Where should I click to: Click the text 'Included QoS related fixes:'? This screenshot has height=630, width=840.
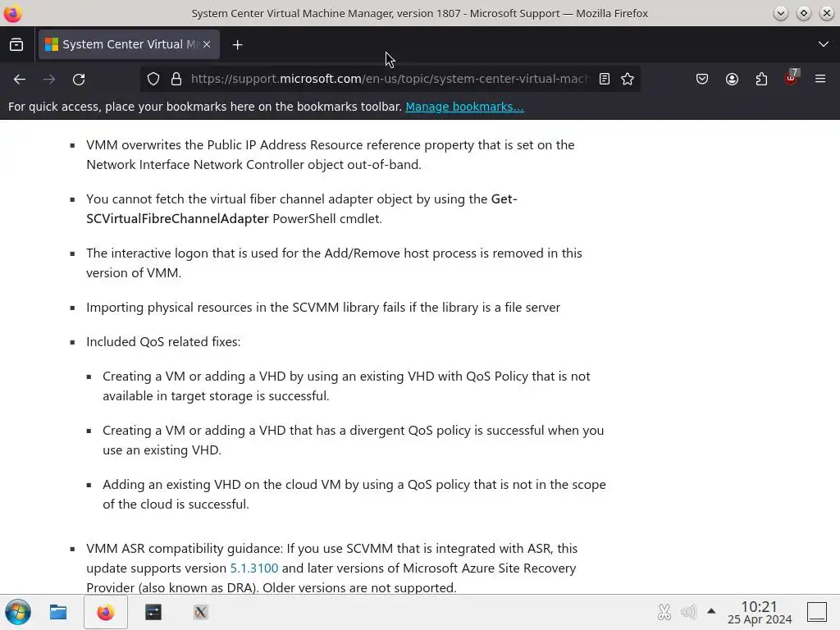pos(163,342)
